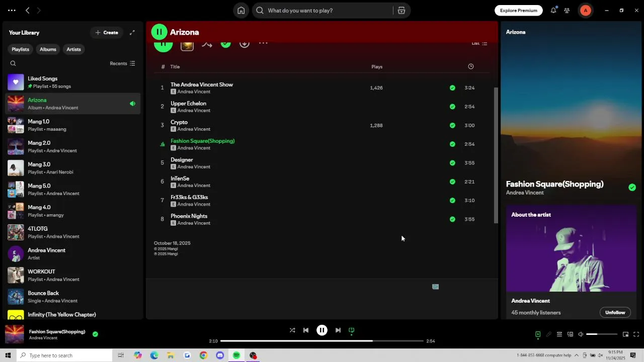The height and width of the screenshot is (362, 644).
Task: Expand Your Library to full view
Action: click(132, 33)
